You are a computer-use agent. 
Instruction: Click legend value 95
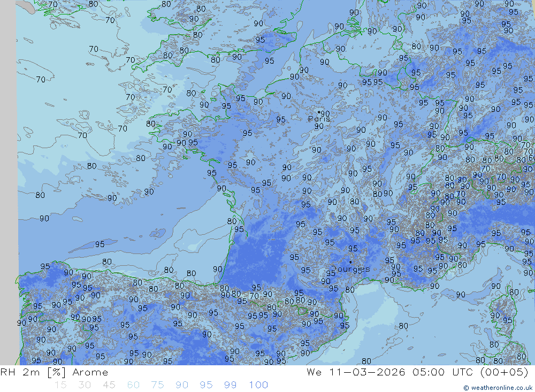coord(206,385)
